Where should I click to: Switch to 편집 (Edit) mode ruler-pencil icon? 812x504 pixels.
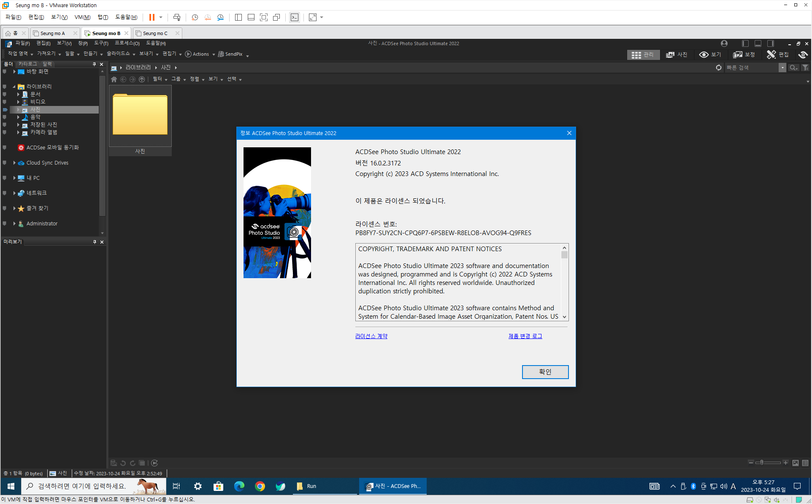[x=771, y=54]
